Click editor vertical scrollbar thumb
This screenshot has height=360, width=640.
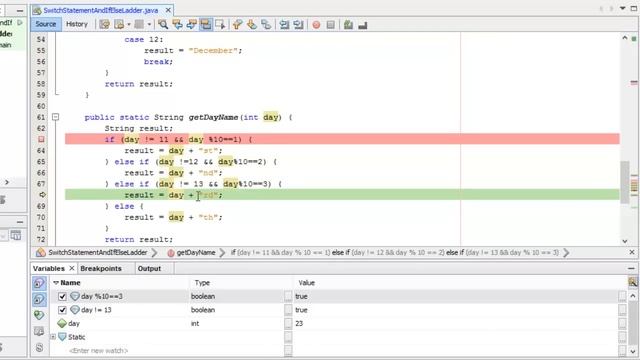tap(624, 182)
